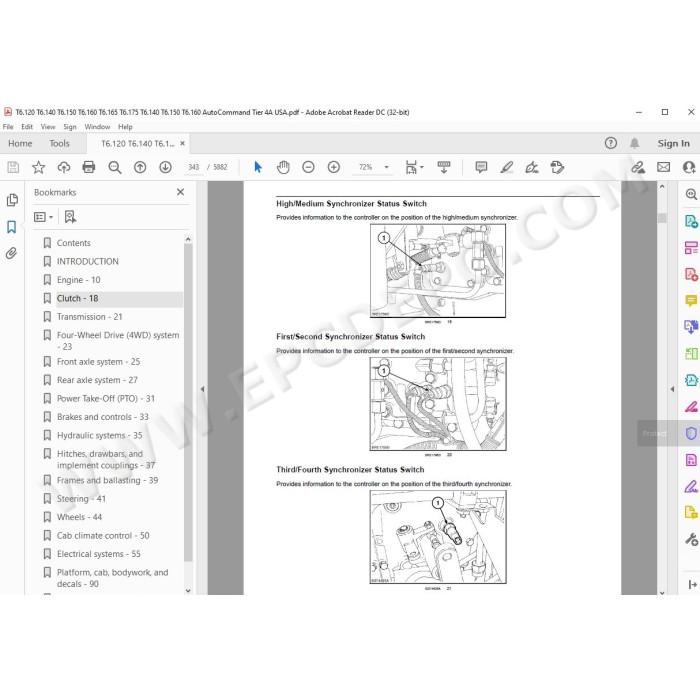The image size is (700, 700).
Task: Activate the Hand pan tool
Action: [283, 167]
